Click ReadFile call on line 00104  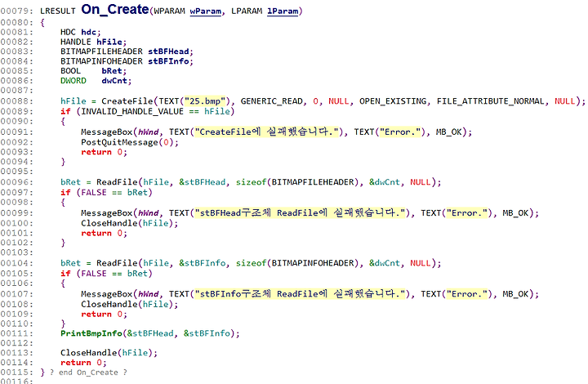(x=117, y=263)
